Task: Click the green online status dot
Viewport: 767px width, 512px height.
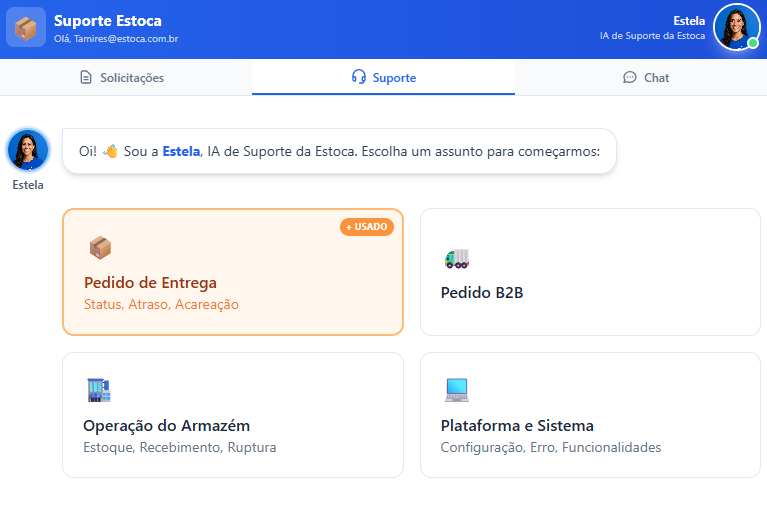Action: click(x=753, y=43)
